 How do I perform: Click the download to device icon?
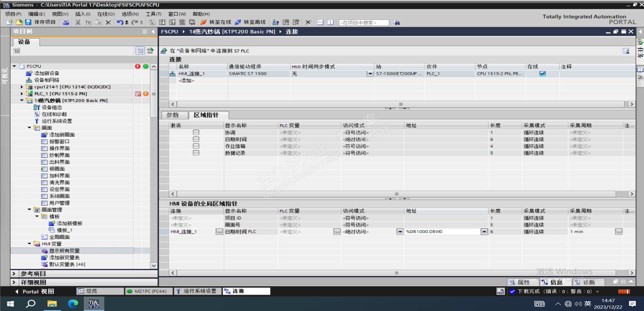coord(162,22)
